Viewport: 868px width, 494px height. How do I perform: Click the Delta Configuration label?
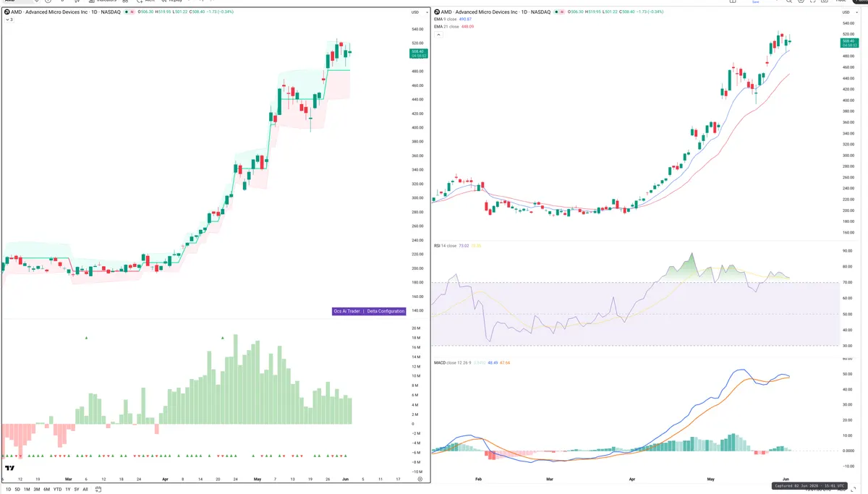(x=386, y=311)
